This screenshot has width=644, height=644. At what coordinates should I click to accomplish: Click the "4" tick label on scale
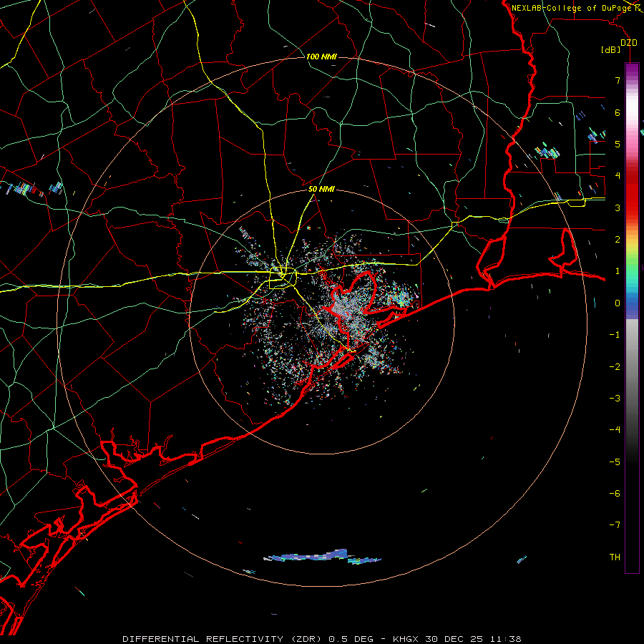[x=618, y=176]
